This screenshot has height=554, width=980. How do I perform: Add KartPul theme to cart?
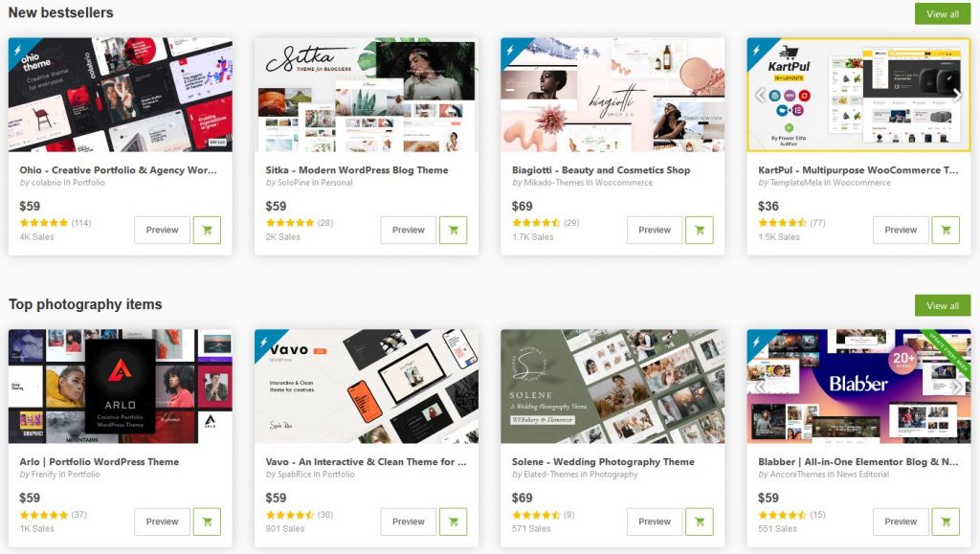coord(946,230)
